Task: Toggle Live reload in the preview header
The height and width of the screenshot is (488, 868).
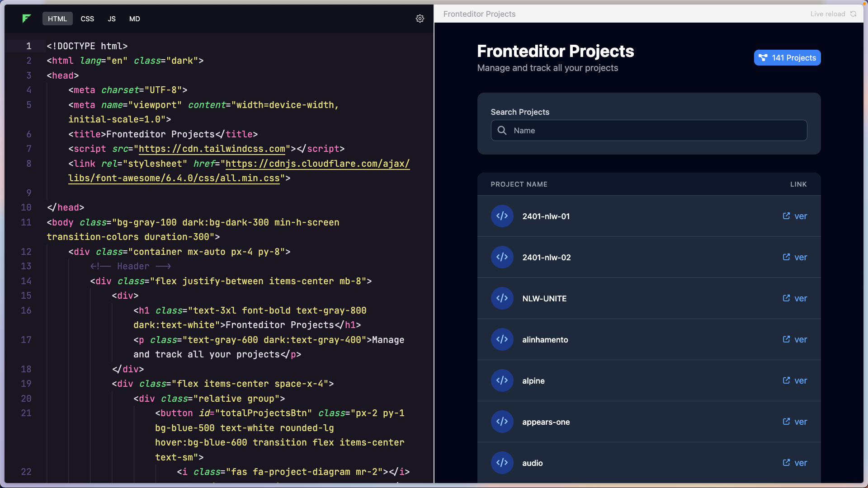Action: point(828,14)
